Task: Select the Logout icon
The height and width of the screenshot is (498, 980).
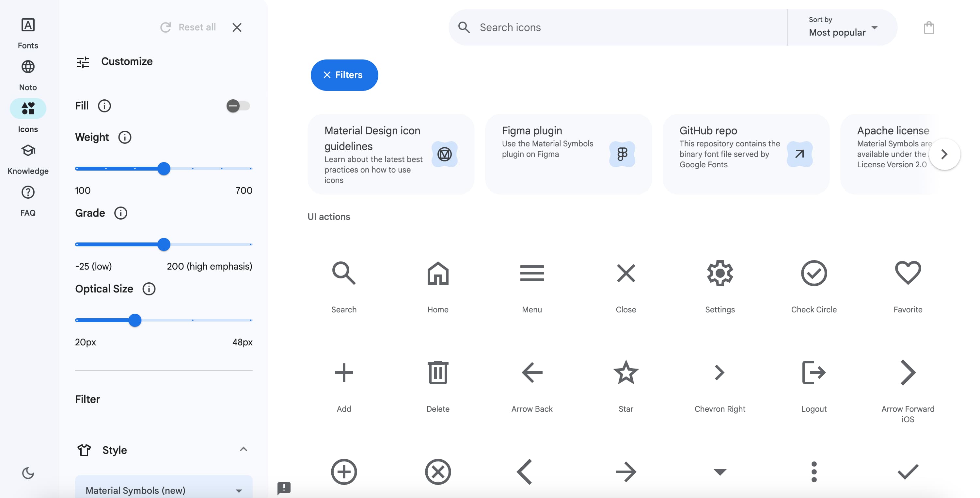Action: 814,373
